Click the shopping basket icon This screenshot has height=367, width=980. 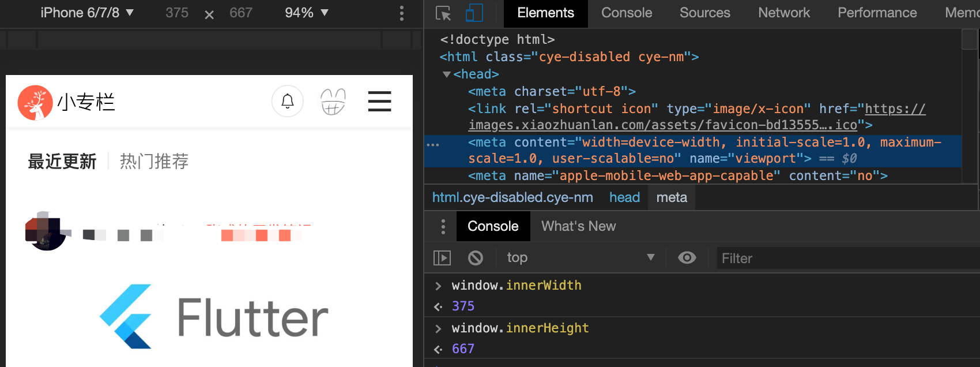pyautogui.click(x=333, y=102)
